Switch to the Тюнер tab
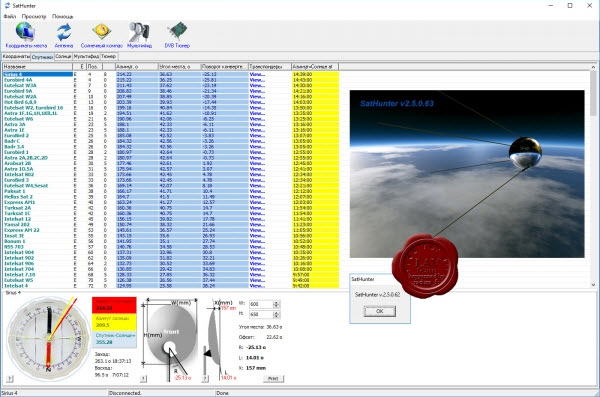The height and width of the screenshot is (397, 600). [108, 56]
